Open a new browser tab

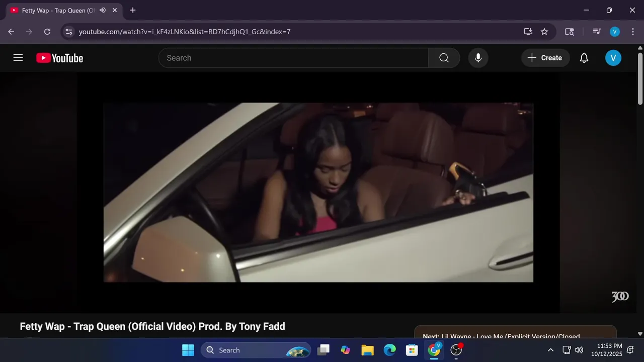(x=133, y=10)
